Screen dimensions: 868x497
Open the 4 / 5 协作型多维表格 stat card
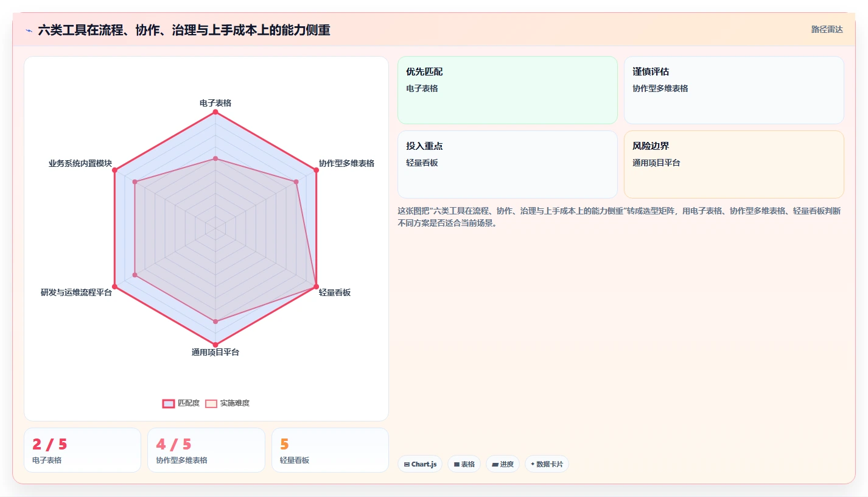click(x=206, y=450)
